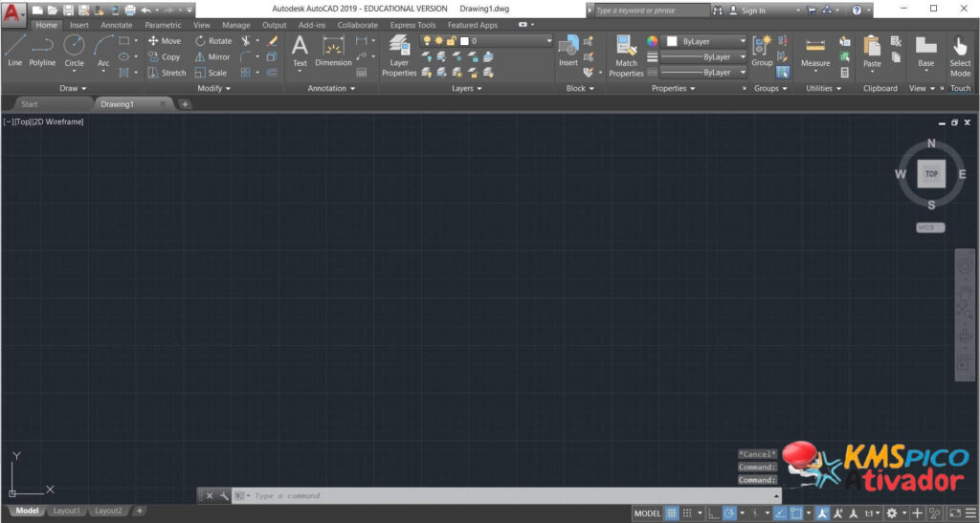Activate the Scale tool

(x=211, y=73)
